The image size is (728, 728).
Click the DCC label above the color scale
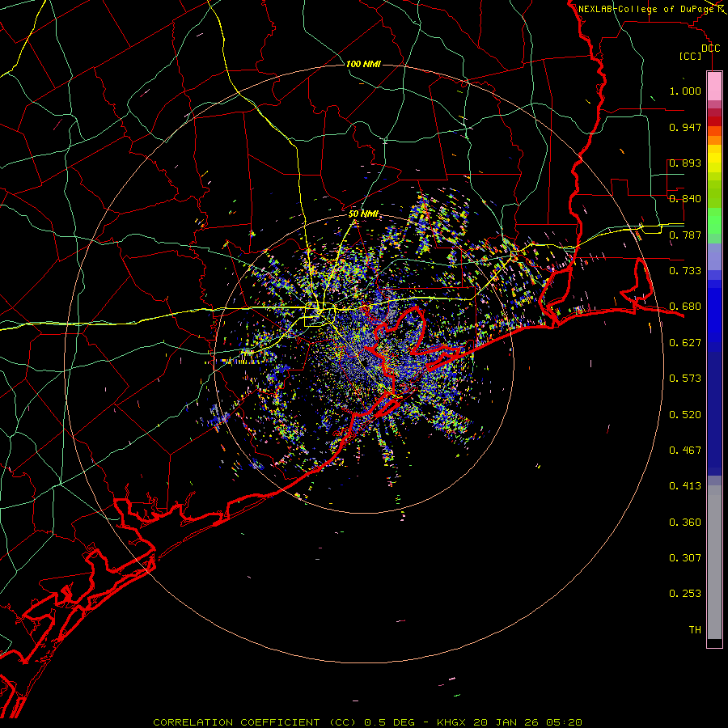pyautogui.click(x=710, y=49)
